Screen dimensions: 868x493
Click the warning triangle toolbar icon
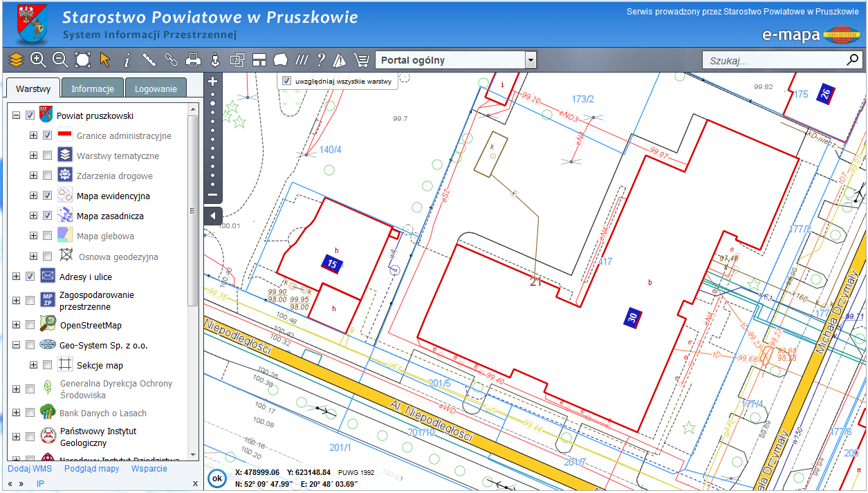tap(340, 60)
